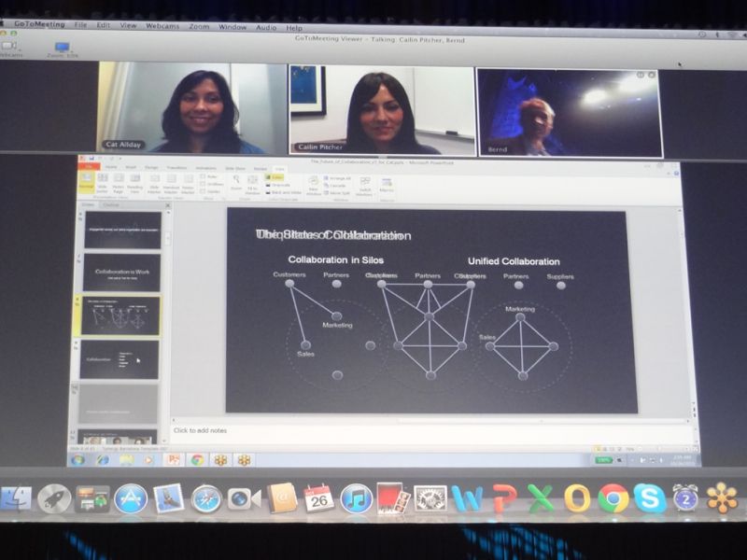This screenshot has width=747, height=560.
Task: Click the PowerPoint taskbar button in Windows
Action: click(174, 460)
